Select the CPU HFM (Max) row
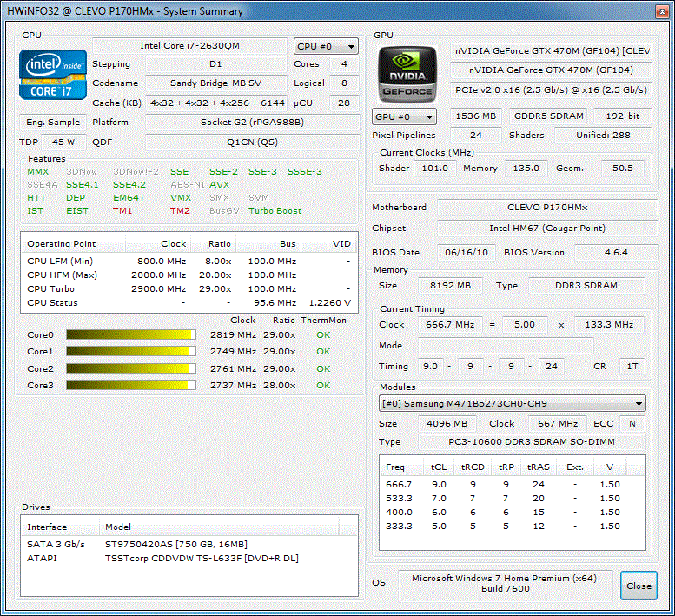The image size is (675, 616). tap(189, 275)
